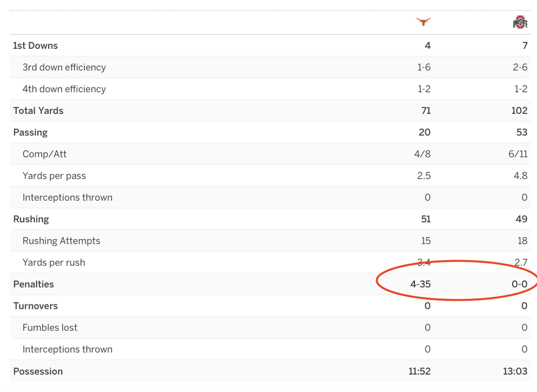Click the Yards per pass label
This screenshot has width=537, height=392.
(x=54, y=176)
